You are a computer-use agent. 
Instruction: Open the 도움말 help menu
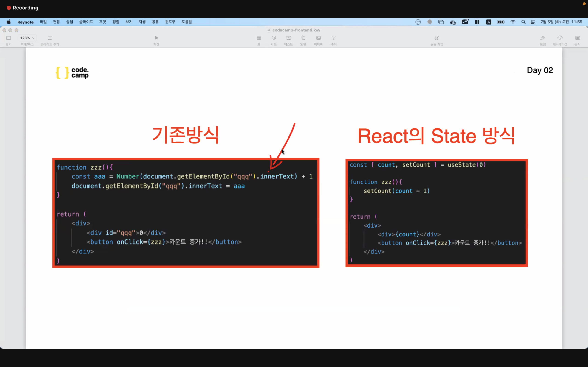186,22
